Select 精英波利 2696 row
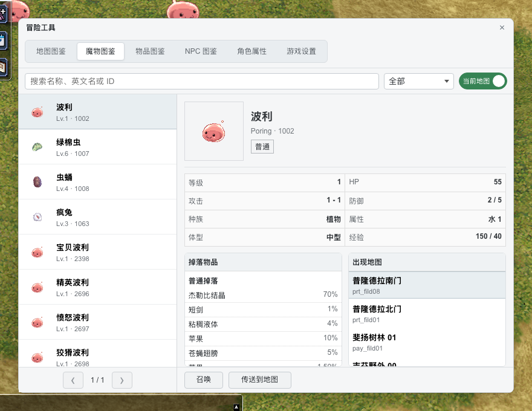The width and height of the screenshot is (532, 411). click(98, 287)
